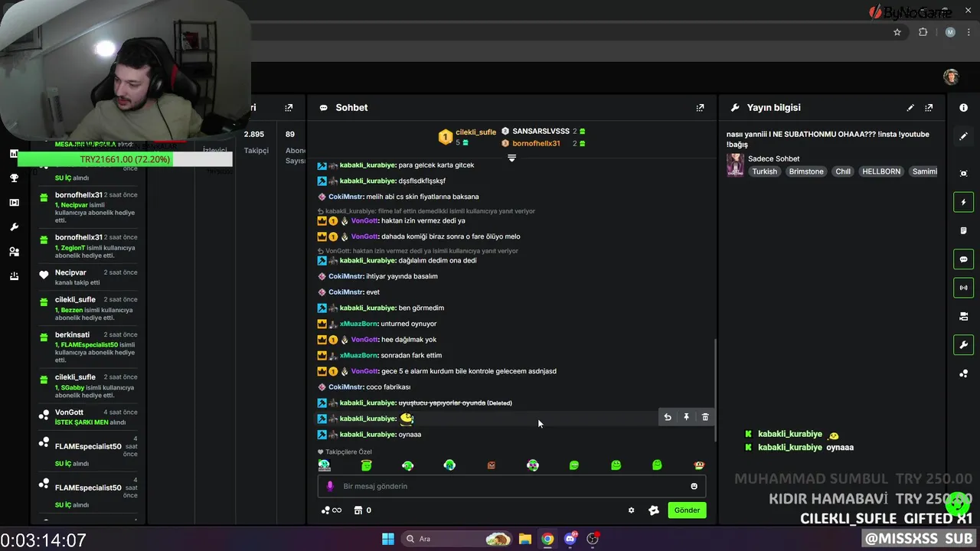Open the profile avatar menu at top right
This screenshot has width=980, height=551.
click(x=951, y=77)
